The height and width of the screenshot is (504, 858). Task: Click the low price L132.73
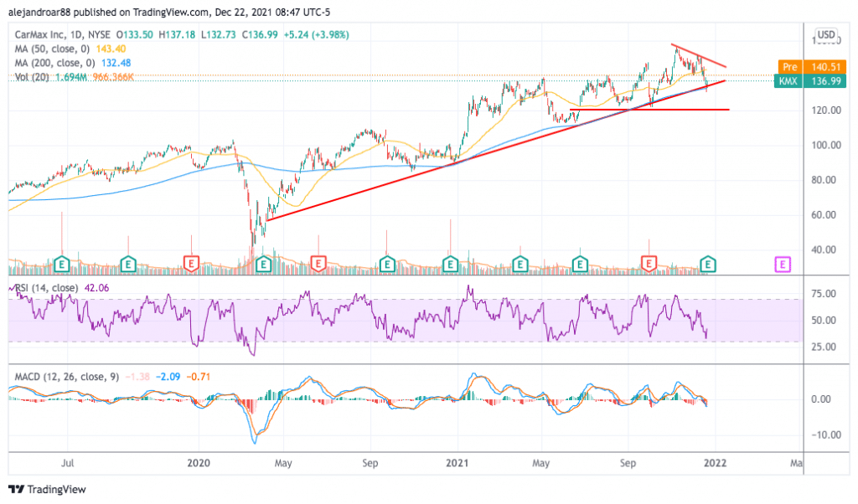pyautogui.click(x=219, y=34)
